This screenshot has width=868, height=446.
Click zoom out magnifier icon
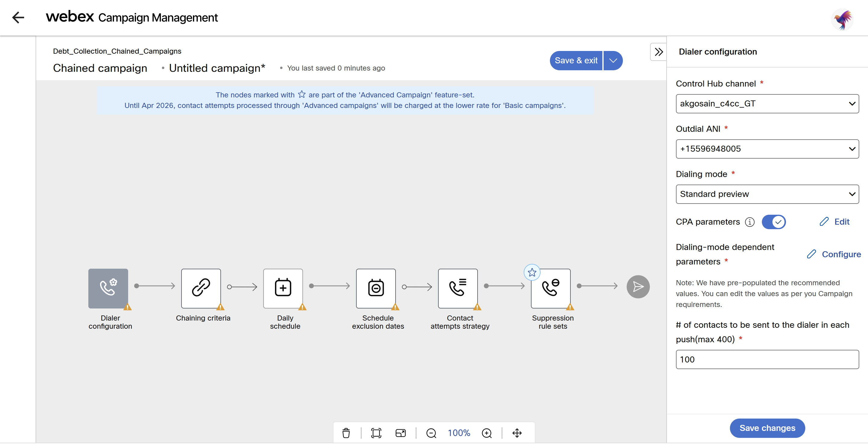431,432
